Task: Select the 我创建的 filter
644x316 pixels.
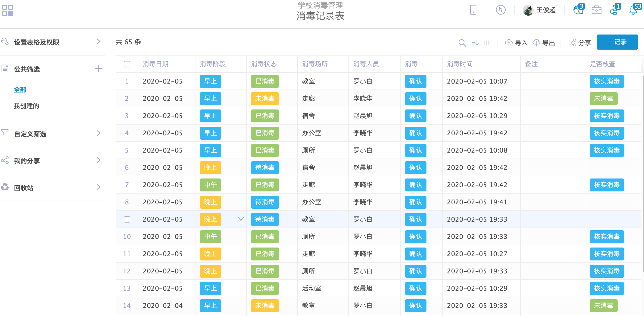Action: tap(26, 106)
